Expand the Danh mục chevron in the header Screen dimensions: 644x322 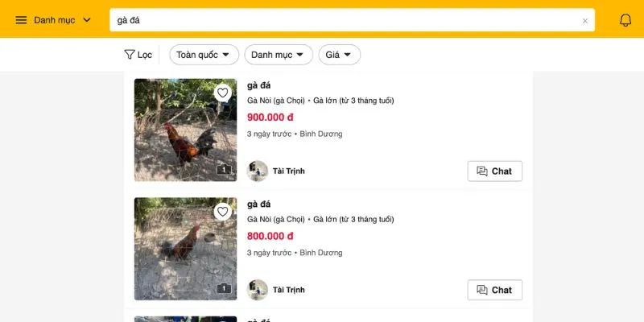[87, 20]
